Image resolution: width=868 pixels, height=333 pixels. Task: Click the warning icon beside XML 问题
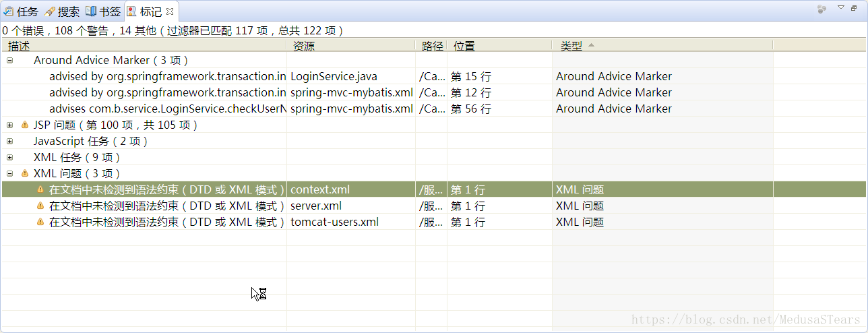25,173
